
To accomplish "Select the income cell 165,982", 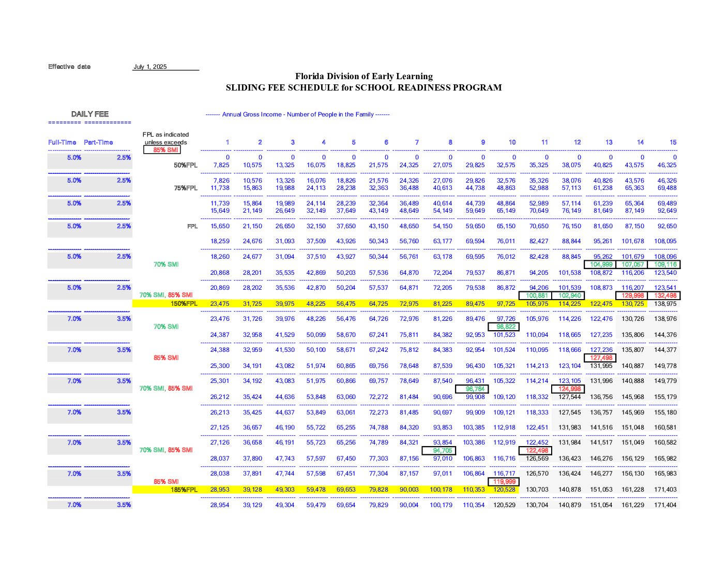I will pyautogui.click(x=665, y=459).
